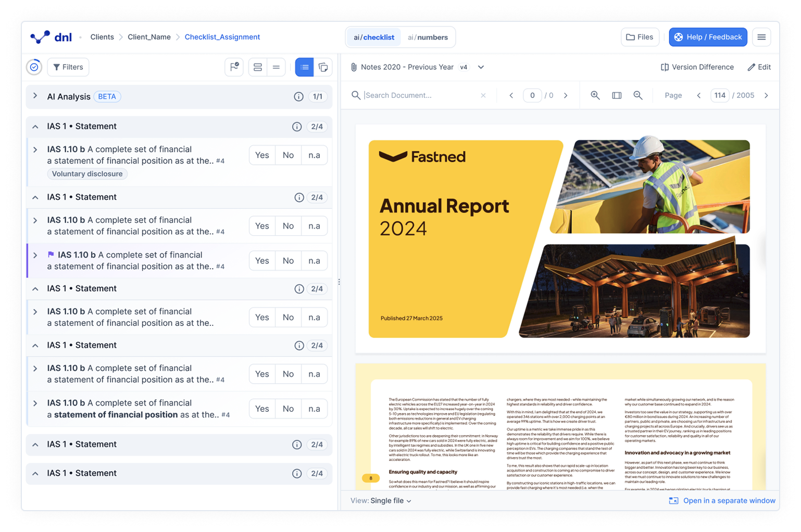Expand the AI Analysis section
Screen dimensions: 801x532
coord(35,96)
